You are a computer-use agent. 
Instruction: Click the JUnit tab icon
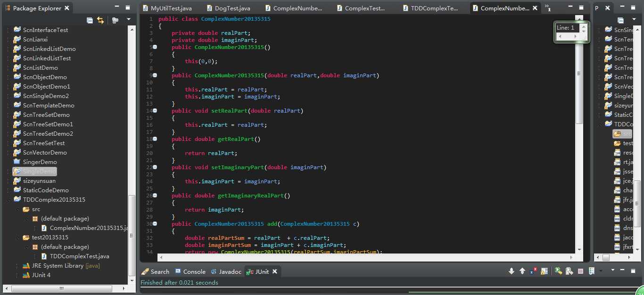(x=250, y=271)
